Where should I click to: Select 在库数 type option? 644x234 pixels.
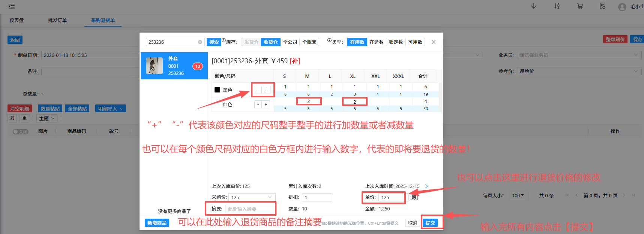[357, 42]
